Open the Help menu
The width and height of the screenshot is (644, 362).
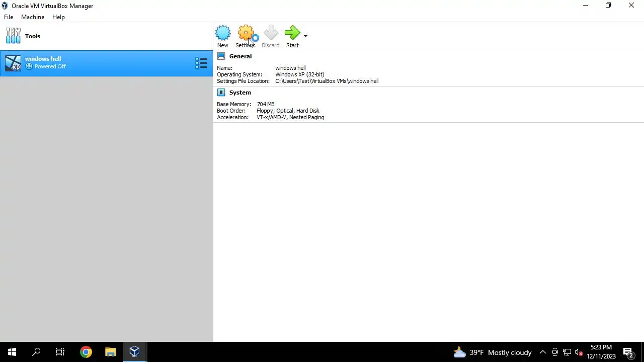pos(58,17)
